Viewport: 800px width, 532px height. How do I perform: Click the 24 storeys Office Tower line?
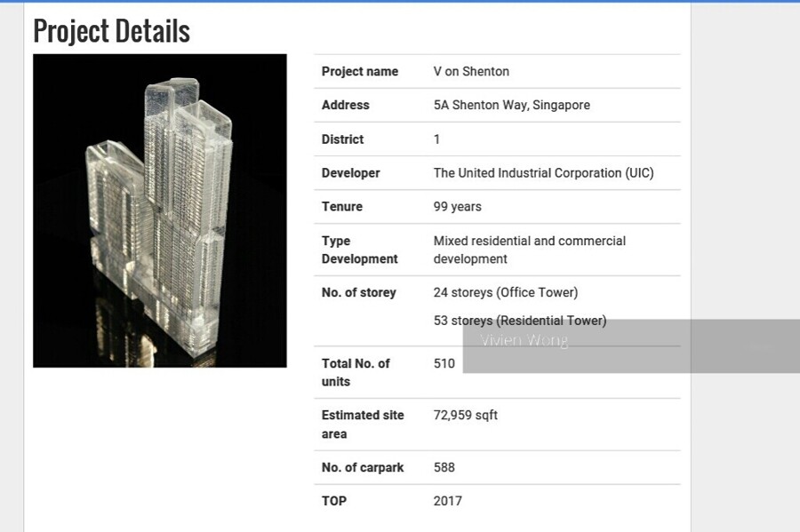505,292
